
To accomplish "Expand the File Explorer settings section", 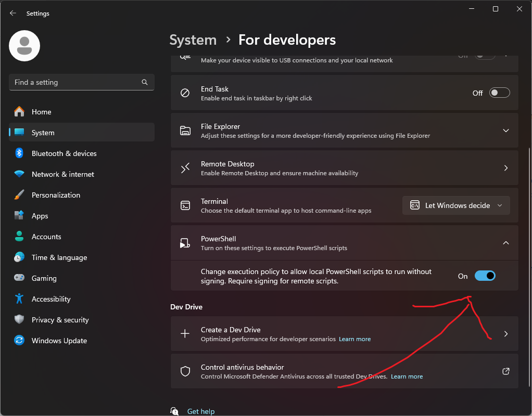I will [x=505, y=131].
